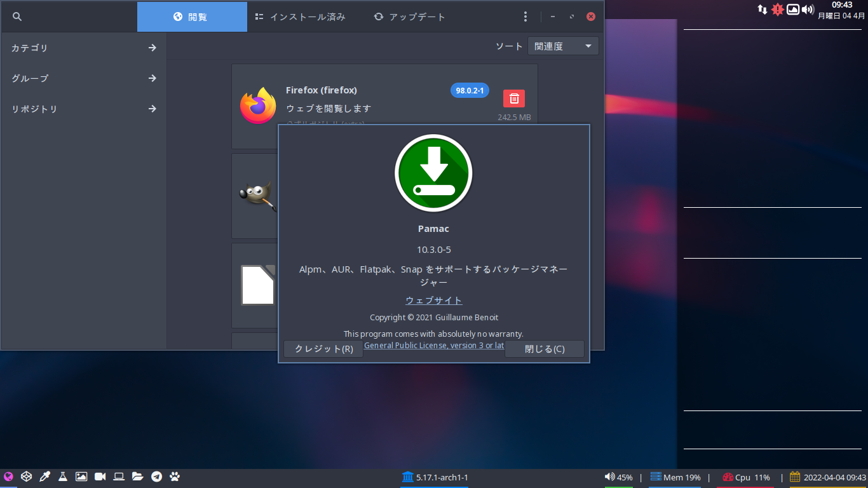868x488 pixels.
Task: Switch to the アップデート tab
Action: click(x=410, y=17)
